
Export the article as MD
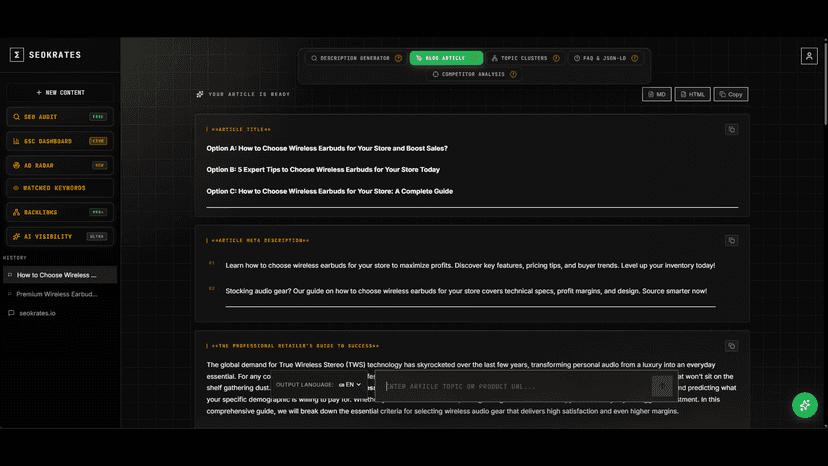point(656,95)
